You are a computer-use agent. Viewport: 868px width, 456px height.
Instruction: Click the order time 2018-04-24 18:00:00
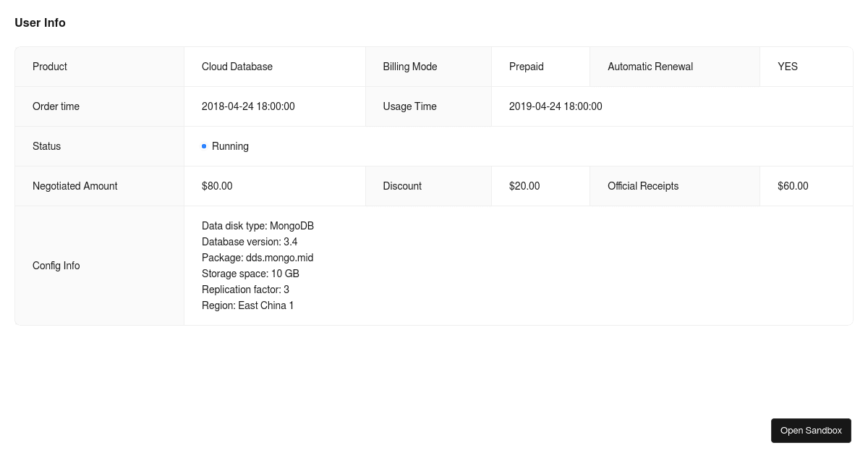248,106
